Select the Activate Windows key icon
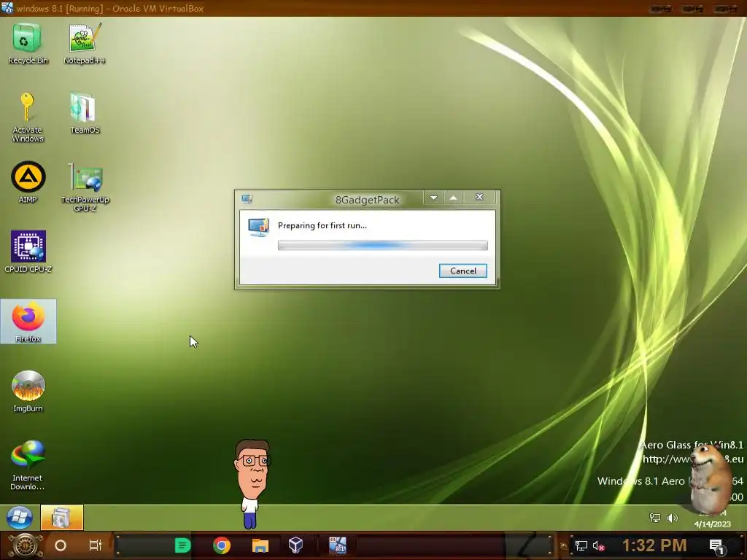This screenshot has height=560, width=747. 27,117
